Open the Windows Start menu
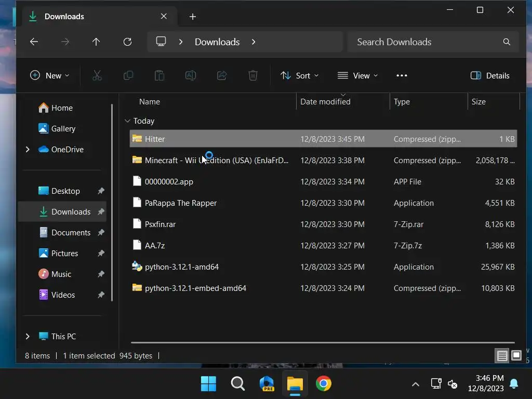This screenshot has height=399, width=532. [x=208, y=384]
